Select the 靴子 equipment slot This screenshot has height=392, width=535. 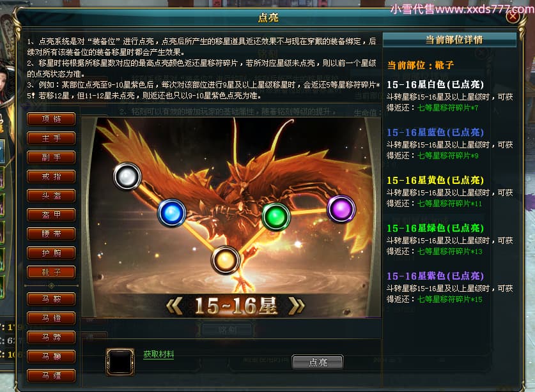click(51, 273)
